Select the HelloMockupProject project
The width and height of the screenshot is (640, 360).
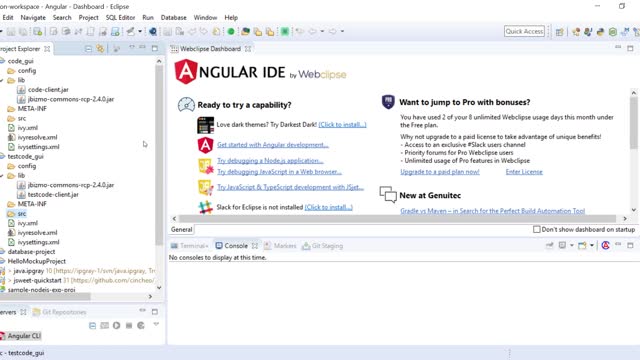click(36, 261)
